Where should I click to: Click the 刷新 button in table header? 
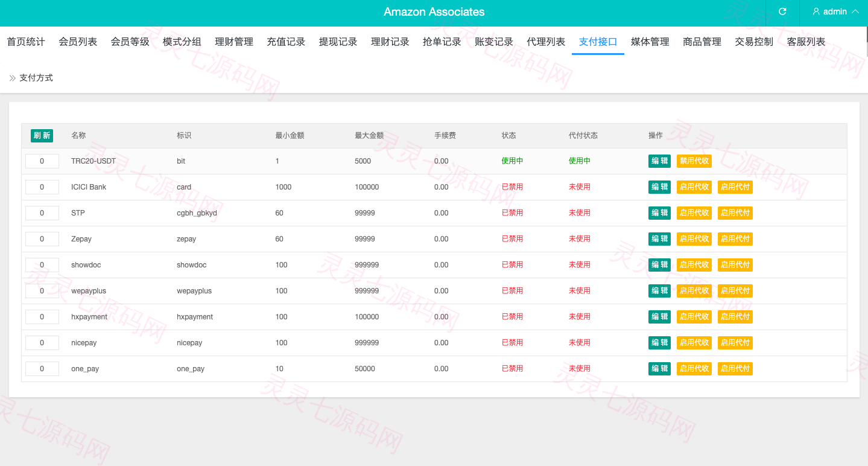[x=42, y=136]
